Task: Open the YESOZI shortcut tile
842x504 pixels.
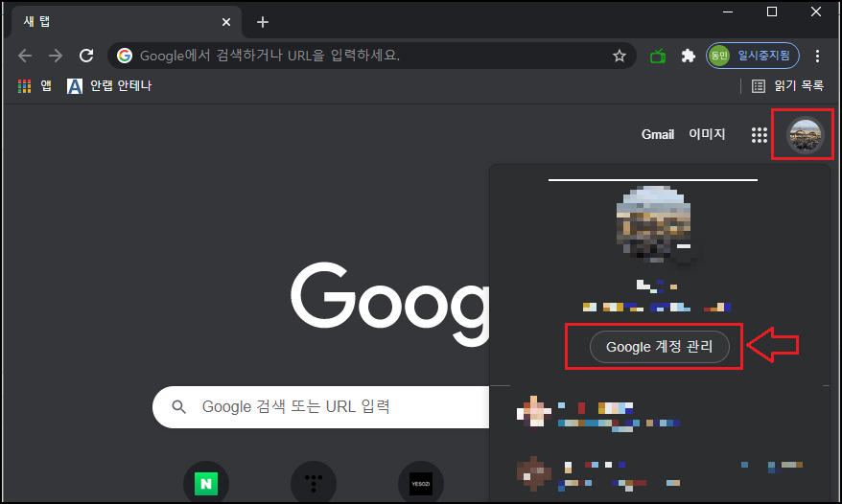Action: (x=421, y=484)
